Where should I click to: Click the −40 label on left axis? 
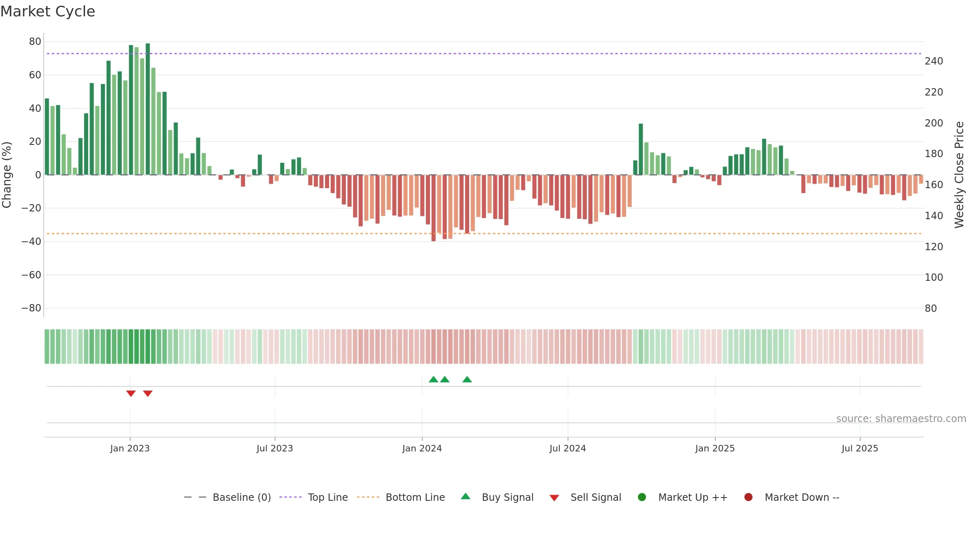[x=31, y=242]
